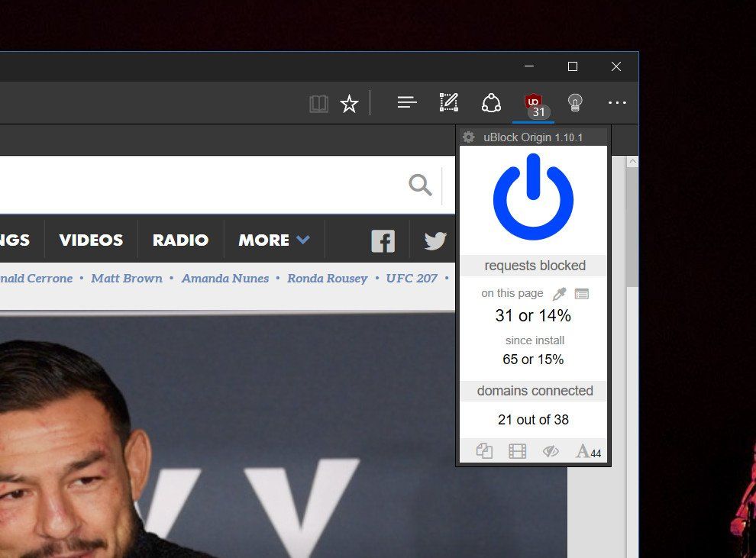Open Edge Settings and more ellipsis

(x=617, y=102)
